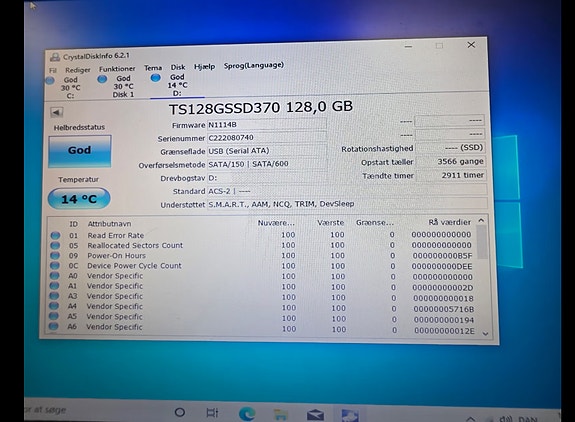Open the Hjælp menu
Viewport: 575px width, 422px height.
(x=204, y=67)
